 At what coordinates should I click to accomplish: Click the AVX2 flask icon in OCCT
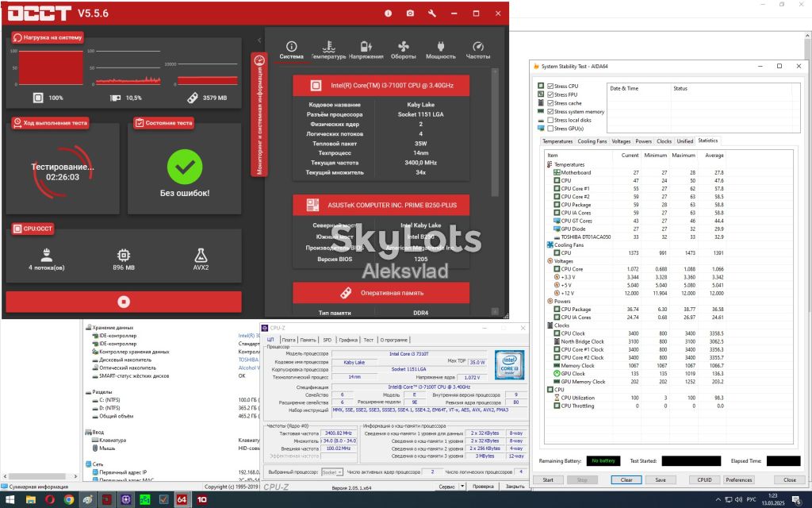[201, 255]
